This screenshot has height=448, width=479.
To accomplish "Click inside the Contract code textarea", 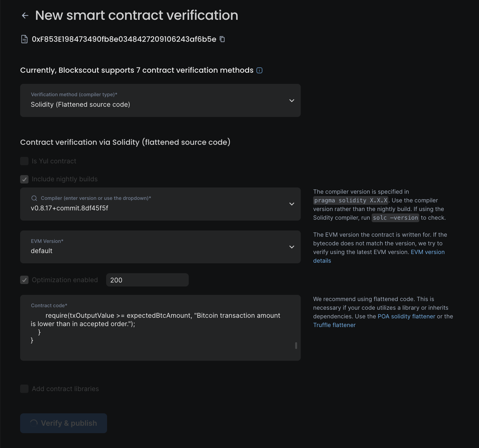I will [x=155, y=328].
